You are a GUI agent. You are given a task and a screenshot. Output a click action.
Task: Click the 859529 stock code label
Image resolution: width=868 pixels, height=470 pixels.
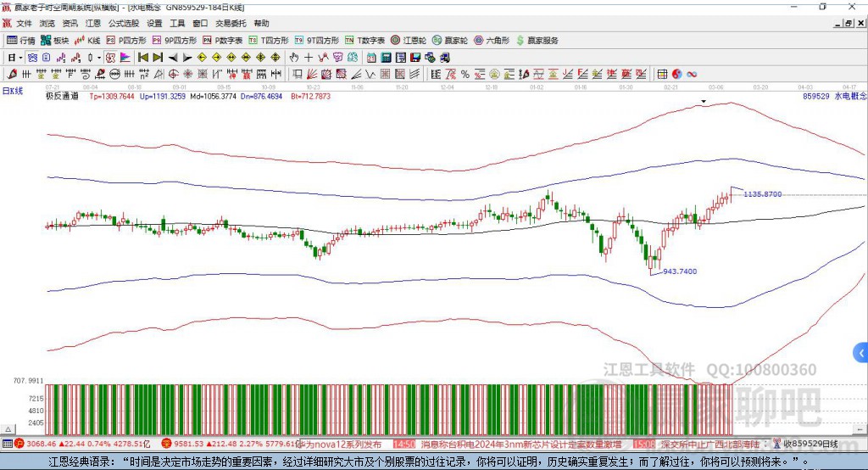pos(816,96)
